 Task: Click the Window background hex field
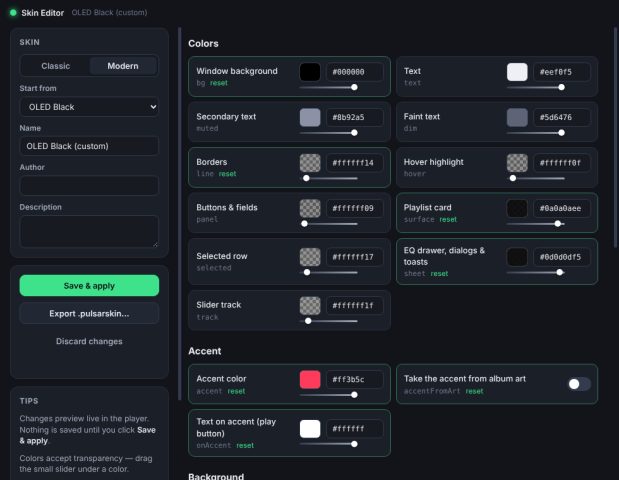(355, 72)
